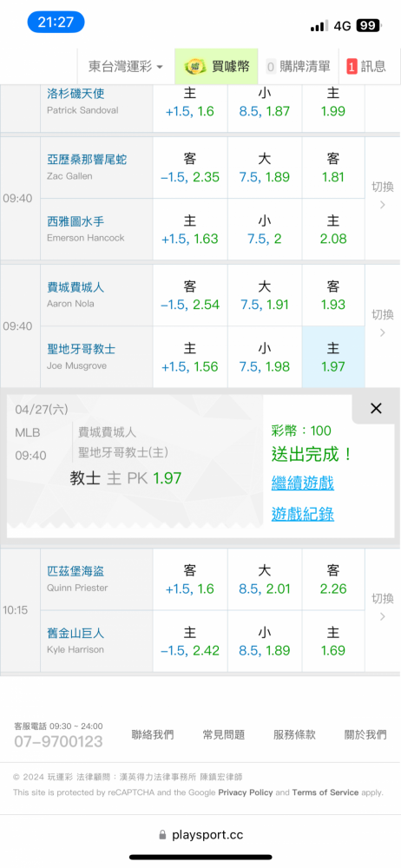Tap the 買噱幣 coin purchase tab

[x=217, y=67]
